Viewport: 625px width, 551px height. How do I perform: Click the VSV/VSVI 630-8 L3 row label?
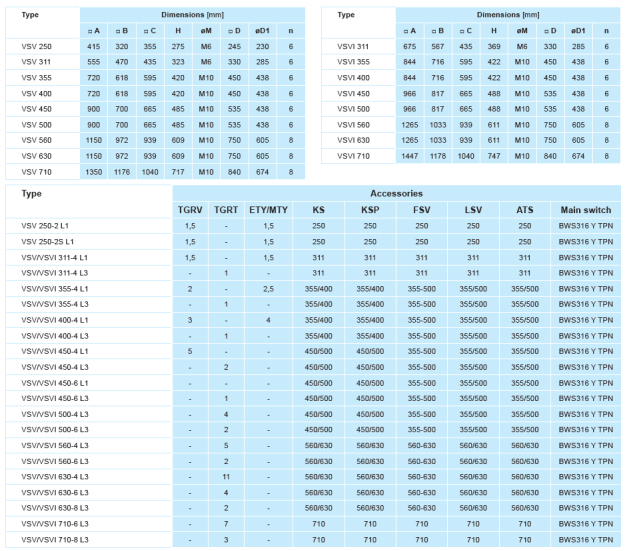(x=55, y=508)
